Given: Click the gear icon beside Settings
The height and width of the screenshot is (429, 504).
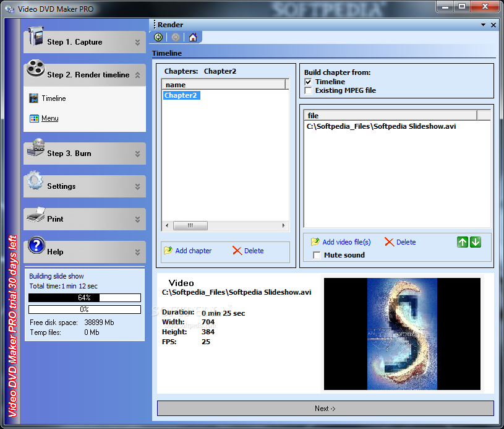Looking at the screenshot, I should pyautogui.click(x=35, y=180).
